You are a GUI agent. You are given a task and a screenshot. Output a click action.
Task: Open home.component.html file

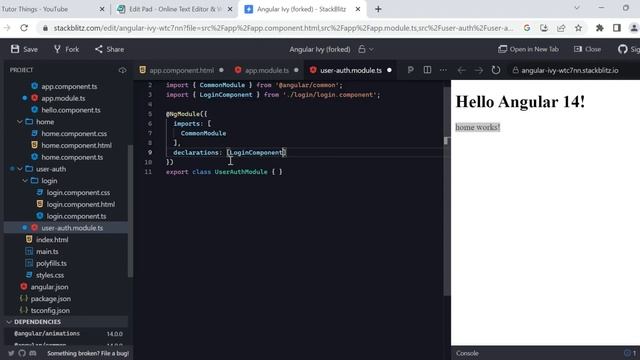coord(76,145)
